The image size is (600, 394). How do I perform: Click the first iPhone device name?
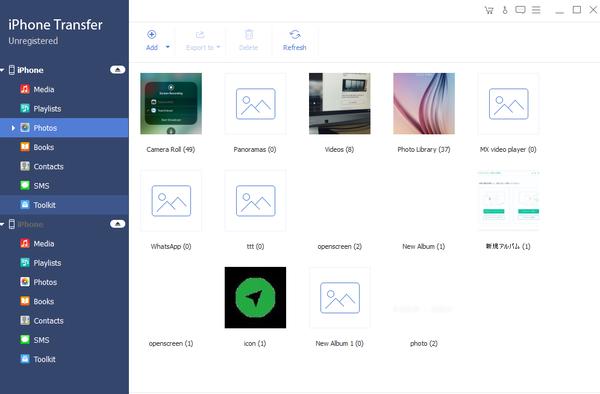[30, 70]
